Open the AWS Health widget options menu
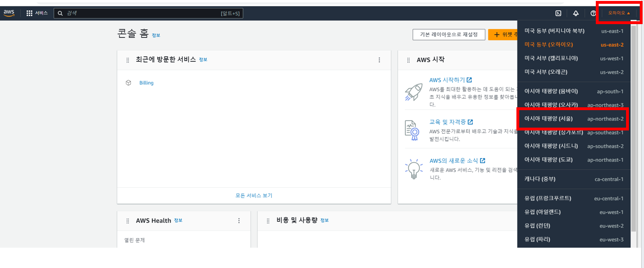644x268 pixels. [x=239, y=221]
